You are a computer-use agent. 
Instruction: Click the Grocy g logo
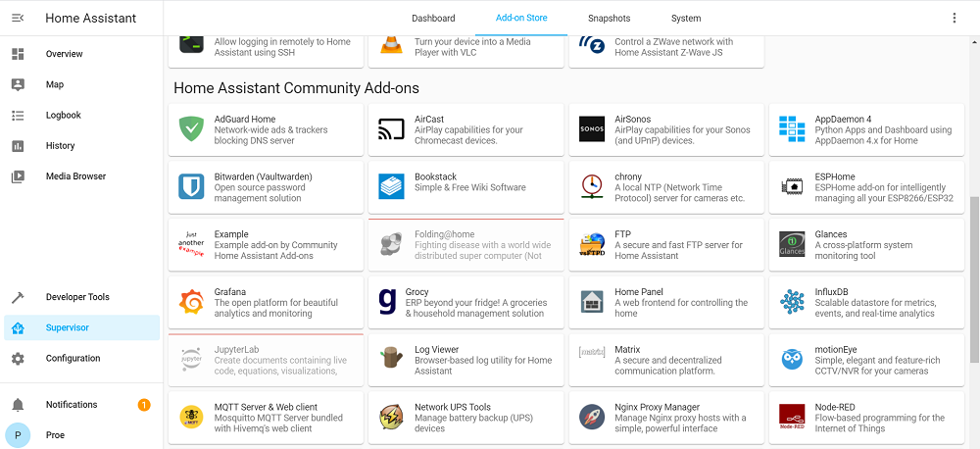[388, 300]
